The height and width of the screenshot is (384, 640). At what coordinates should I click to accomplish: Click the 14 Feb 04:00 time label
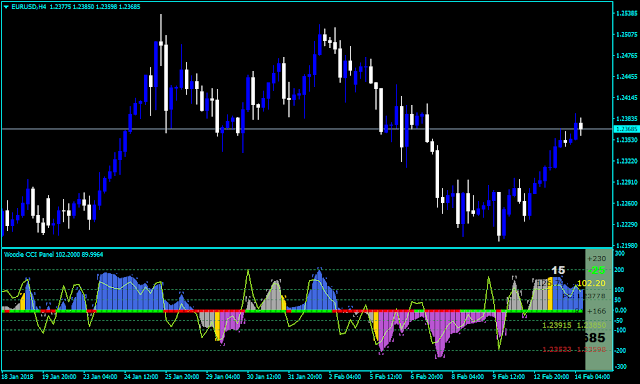pyautogui.click(x=593, y=377)
